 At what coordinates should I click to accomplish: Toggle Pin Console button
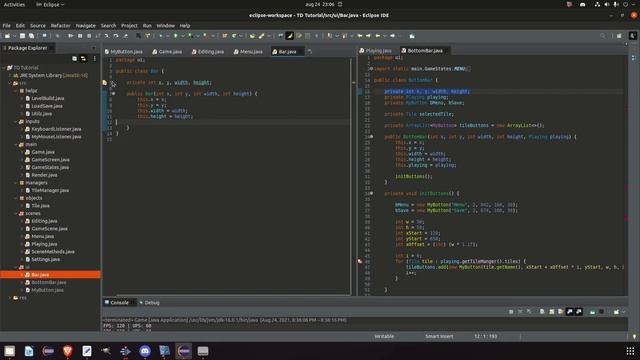(593, 312)
